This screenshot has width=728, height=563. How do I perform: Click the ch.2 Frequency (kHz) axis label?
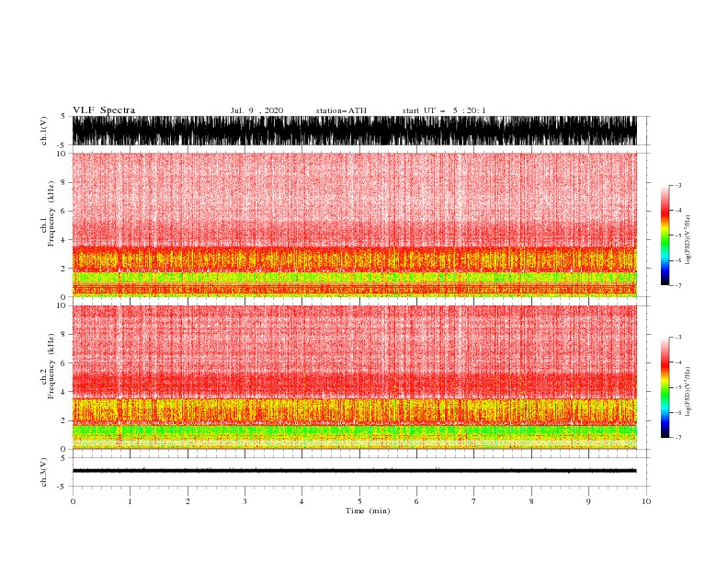[48, 366]
